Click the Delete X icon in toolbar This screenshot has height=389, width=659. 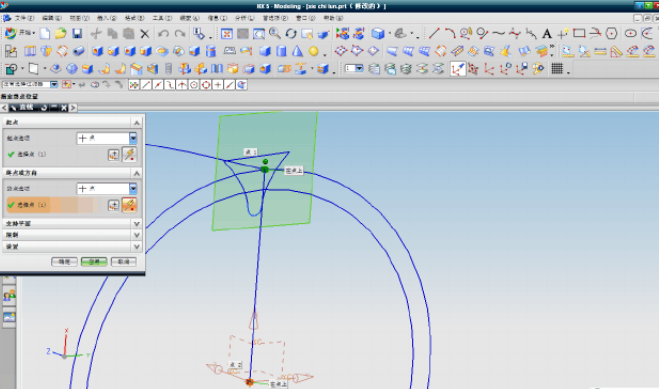pyautogui.click(x=145, y=34)
